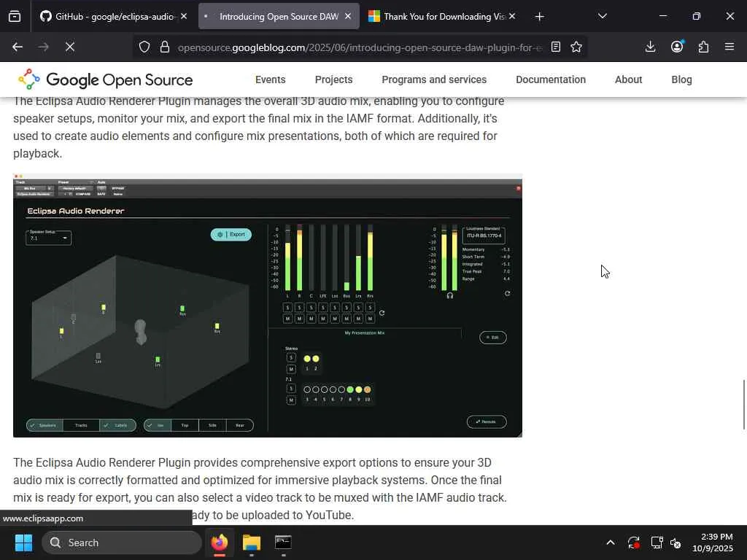Click the page vertical scrollbar thumb
Viewport: 747px width, 560px height.
(743, 405)
